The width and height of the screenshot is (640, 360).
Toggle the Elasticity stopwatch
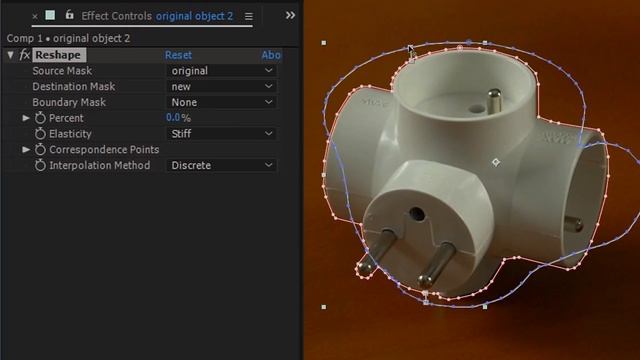(40, 133)
